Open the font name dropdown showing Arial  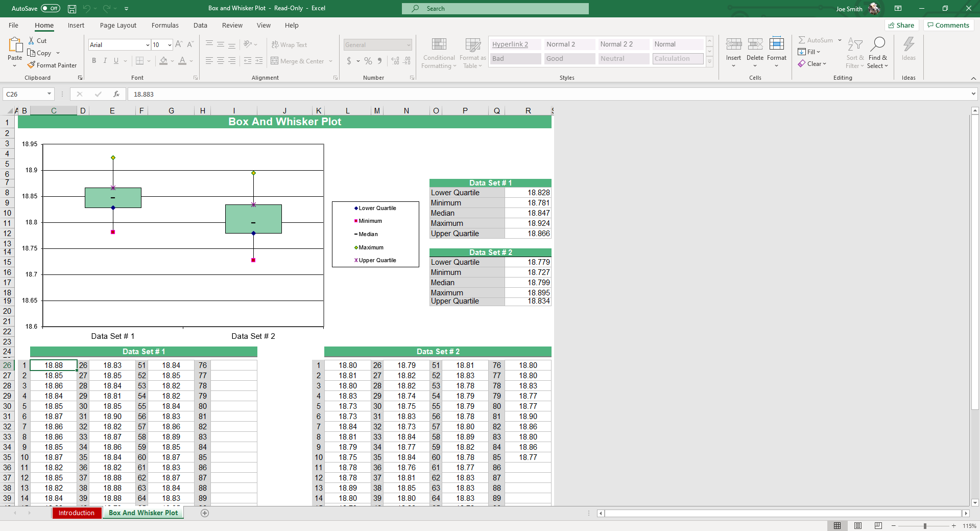pyautogui.click(x=148, y=45)
